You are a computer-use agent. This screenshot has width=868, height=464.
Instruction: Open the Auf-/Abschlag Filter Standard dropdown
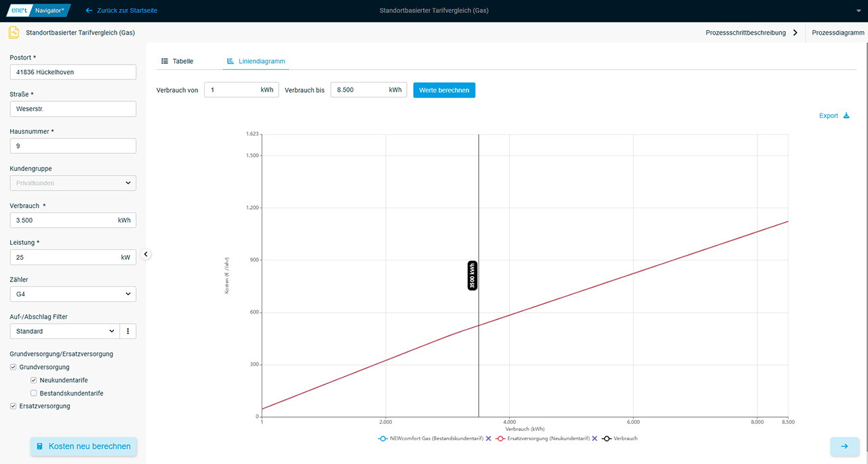click(64, 331)
